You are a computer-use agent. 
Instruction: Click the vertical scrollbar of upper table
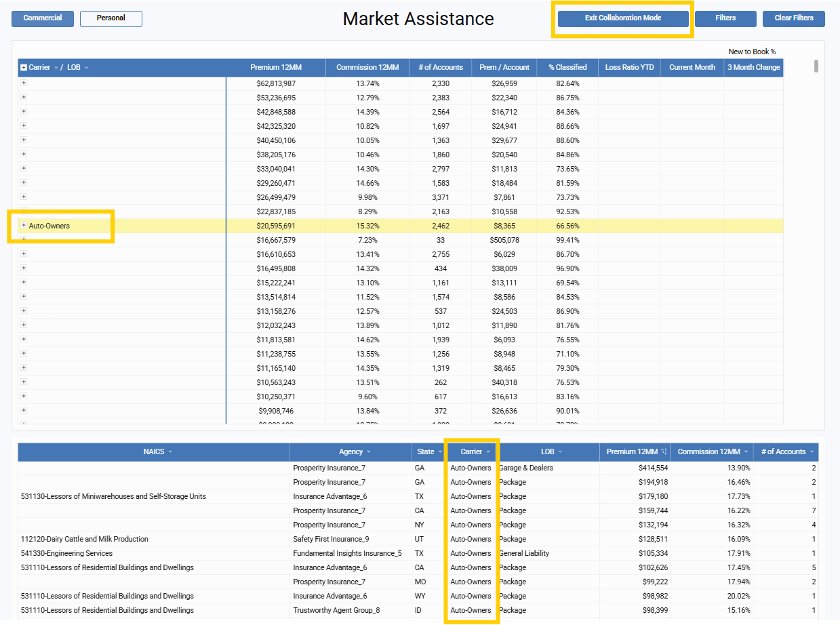(816, 66)
